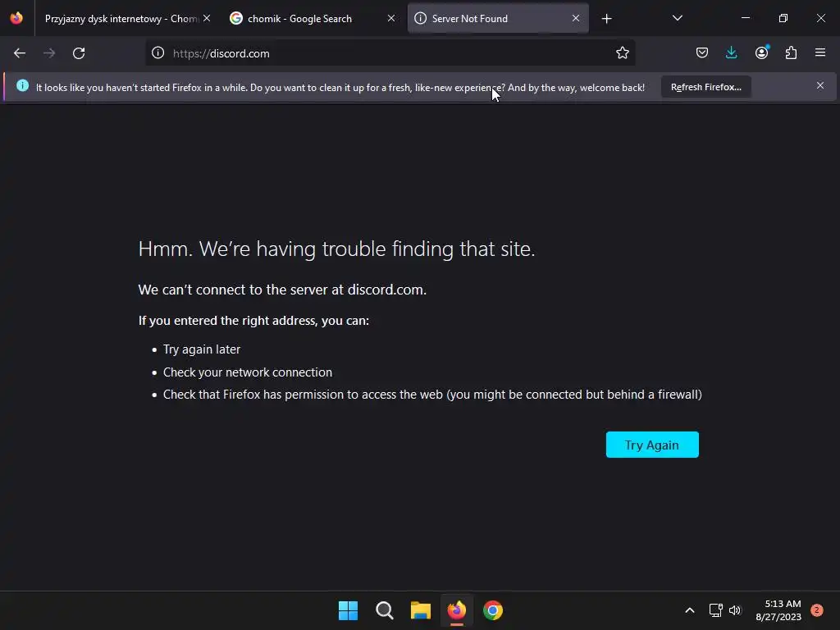Screen dimensions: 840x630
Task: Open the Downloads panel
Action: (x=731, y=53)
